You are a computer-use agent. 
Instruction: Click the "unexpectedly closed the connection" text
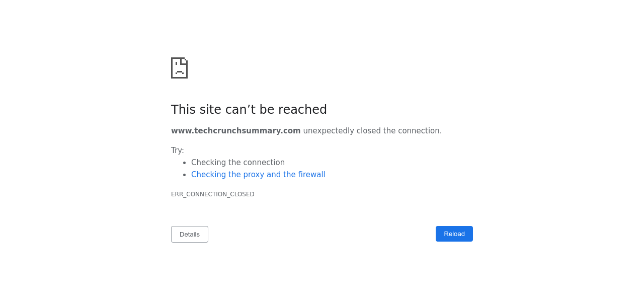372,131
